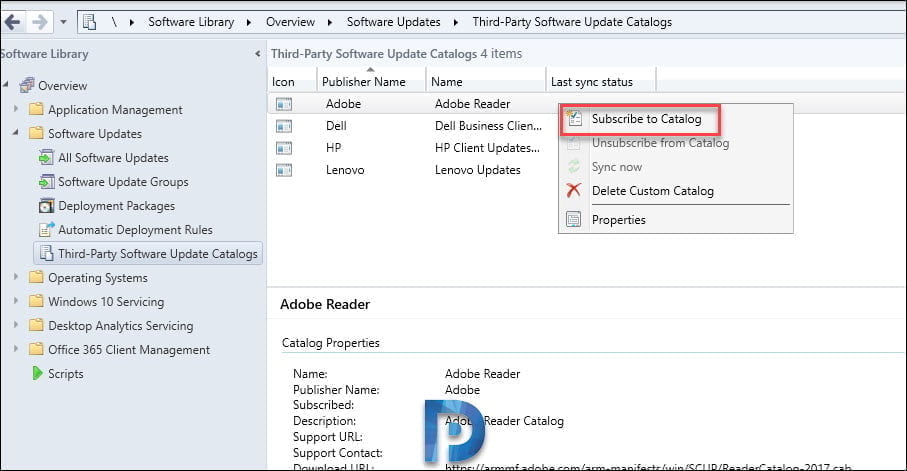Open Properties from the context menu
Image resolution: width=907 pixels, height=471 pixels.
[618, 220]
